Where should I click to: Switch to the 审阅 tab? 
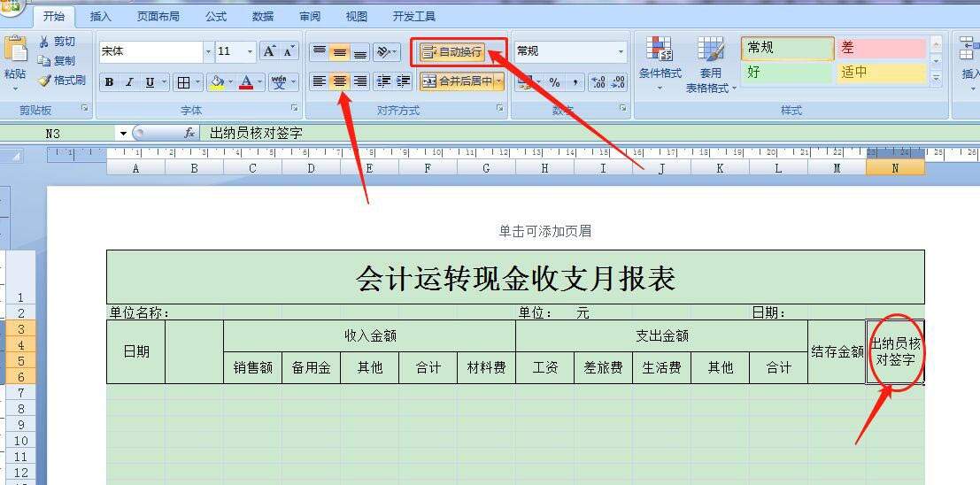309,16
